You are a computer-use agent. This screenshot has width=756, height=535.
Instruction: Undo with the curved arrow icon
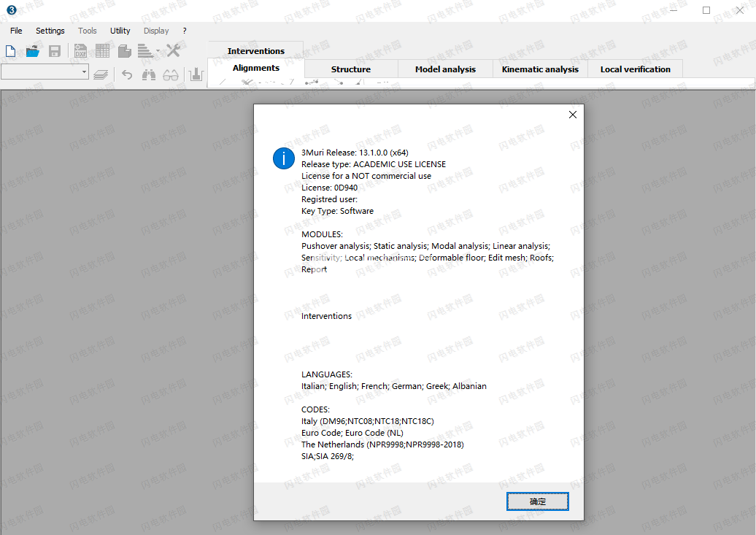click(127, 74)
